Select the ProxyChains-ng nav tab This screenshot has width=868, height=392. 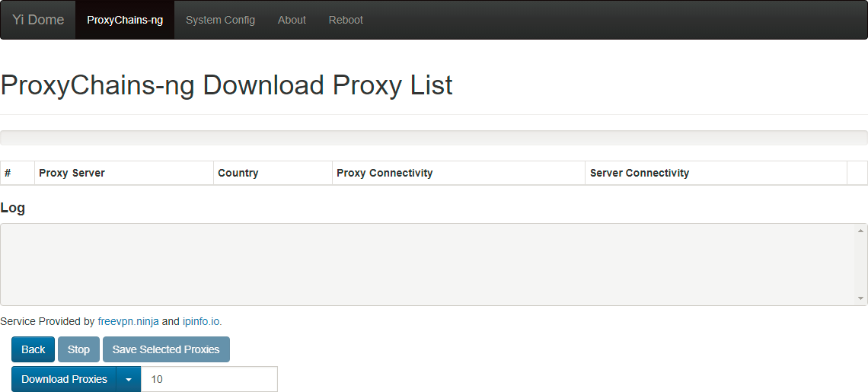[x=125, y=20]
